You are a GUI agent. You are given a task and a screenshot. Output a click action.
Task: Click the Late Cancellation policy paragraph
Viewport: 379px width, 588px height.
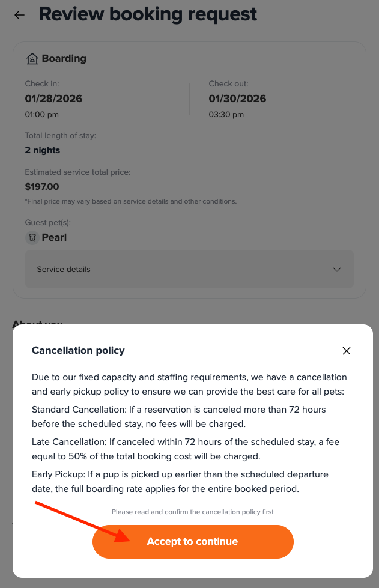point(185,449)
